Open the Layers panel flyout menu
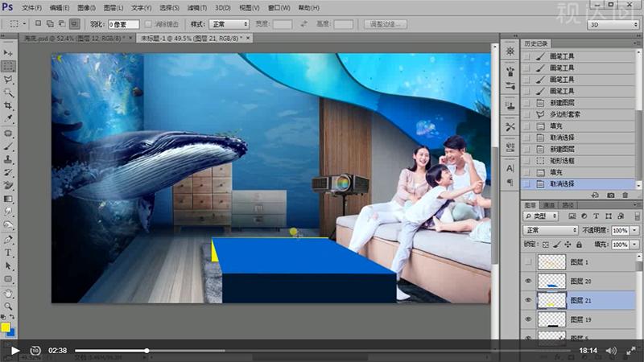This screenshot has height=362, width=644. (638, 204)
